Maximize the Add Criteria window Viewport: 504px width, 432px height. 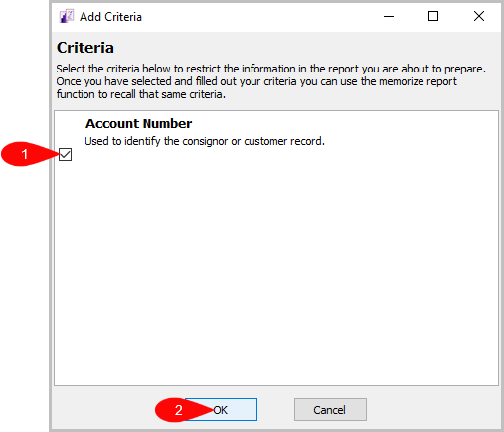[433, 16]
